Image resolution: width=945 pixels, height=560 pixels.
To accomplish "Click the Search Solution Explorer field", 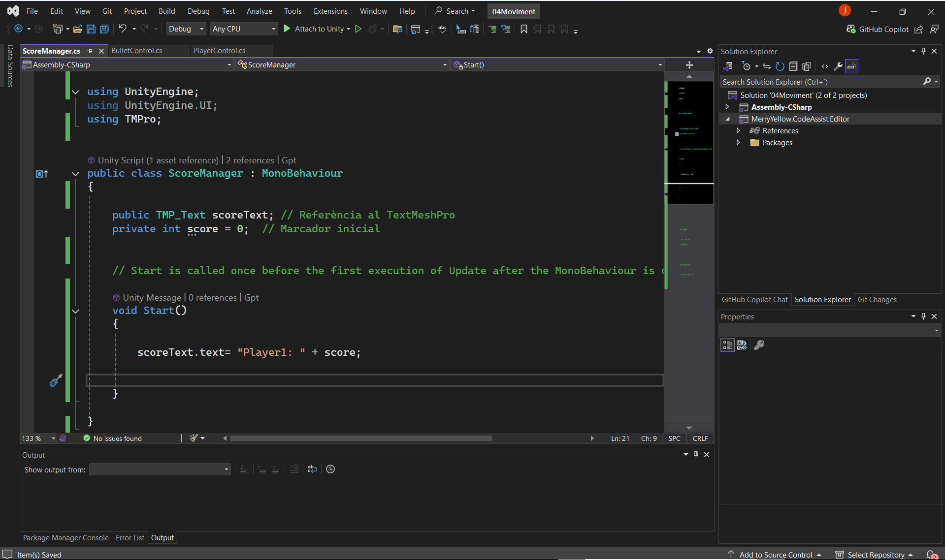I will click(x=820, y=82).
